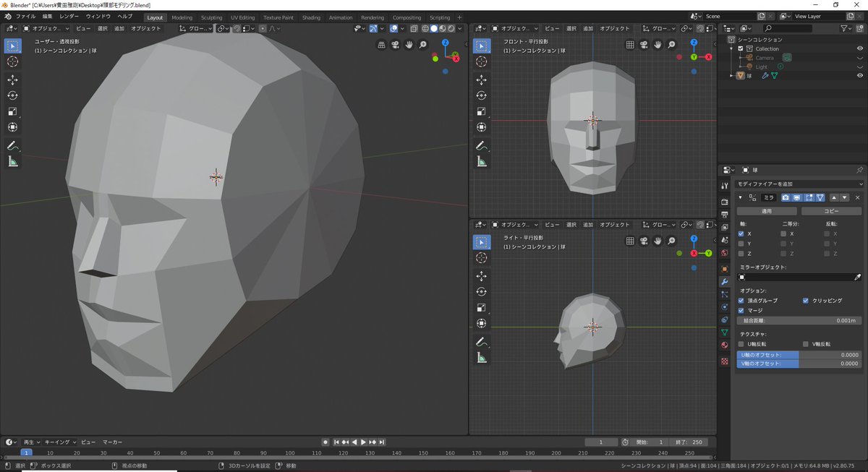Expand the 球 object in outliner
Screen dimensions: 868x472
732,75
